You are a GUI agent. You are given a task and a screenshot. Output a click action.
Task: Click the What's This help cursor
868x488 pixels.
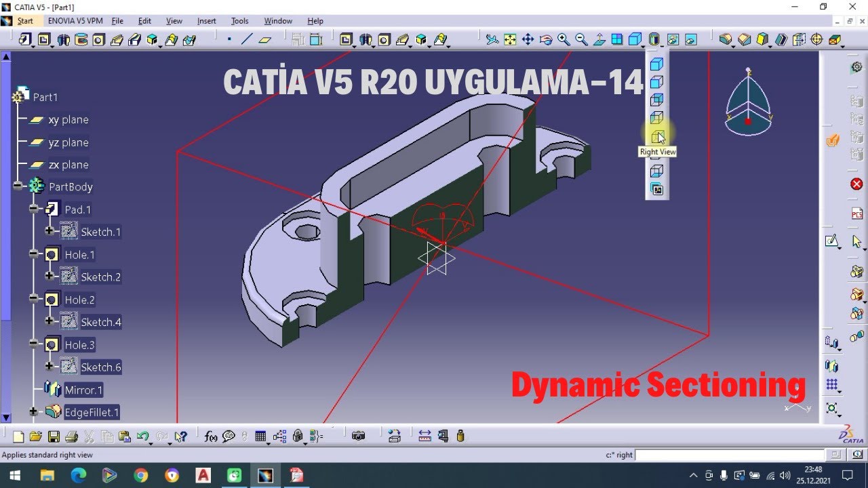pos(180,436)
